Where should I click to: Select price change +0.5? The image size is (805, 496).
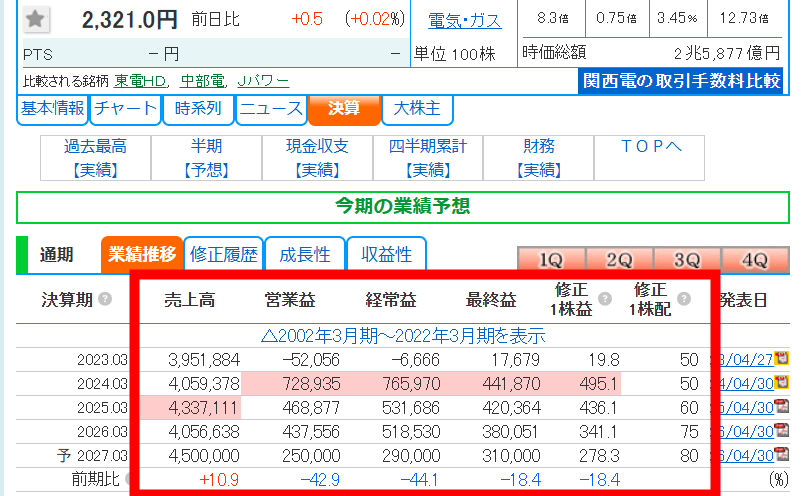(307, 20)
